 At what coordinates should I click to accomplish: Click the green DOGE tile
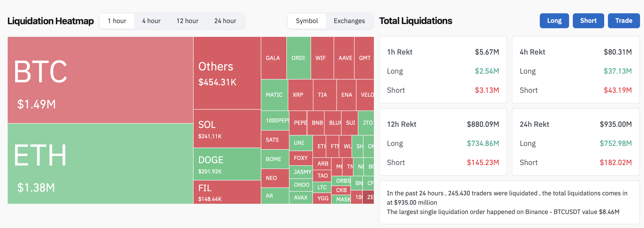pyautogui.click(x=227, y=164)
